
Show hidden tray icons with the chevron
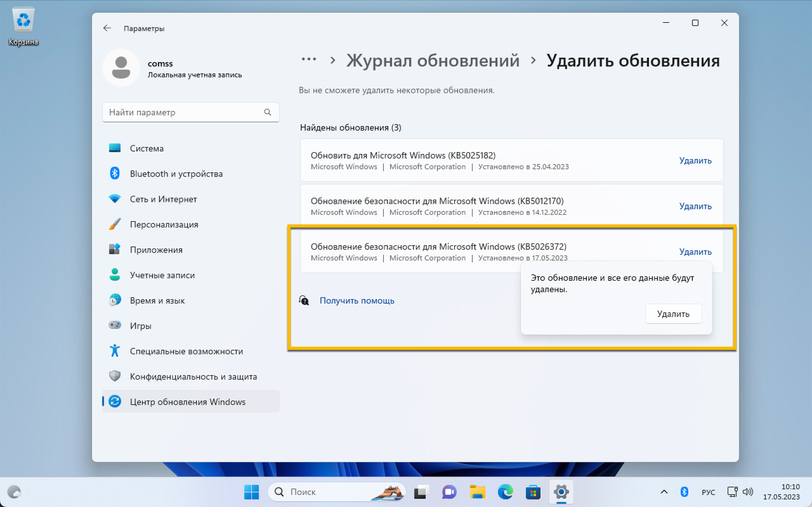click(x=664, y=492)
